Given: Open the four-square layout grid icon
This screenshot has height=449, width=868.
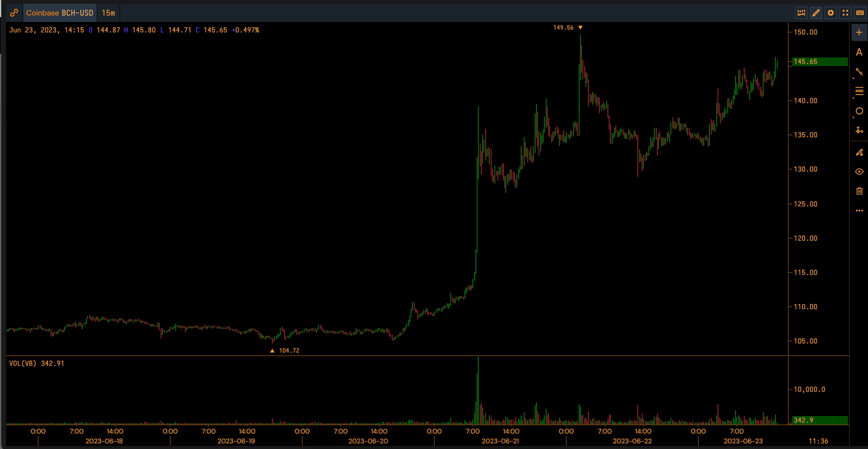Looking at the screenshot, I should pyautogui.click(x=845, y=13).
